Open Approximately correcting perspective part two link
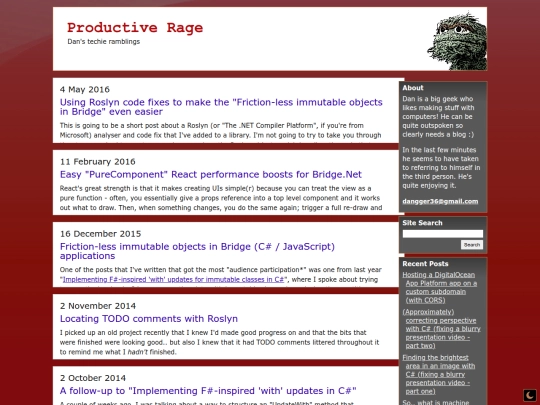Viewport: 540px width, 405px height. coord(442,329)
